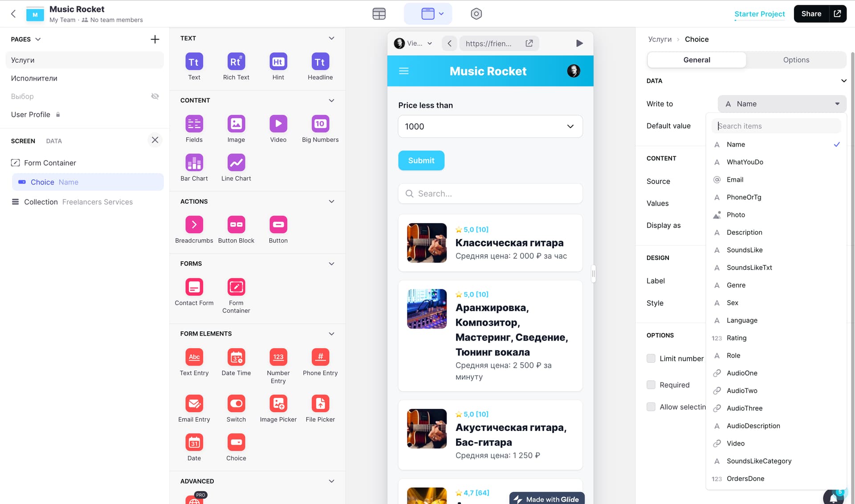Collapse the FORM ELEMENTS section
This screenshot has width=855, height=504.
[x=331, y=334]
